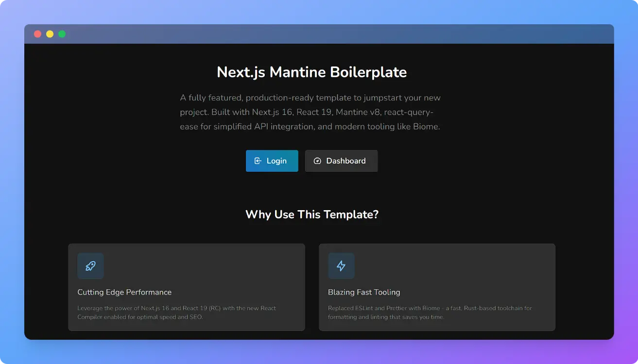The width and height of the screenshot is (638, 364).
Task: Click the green maximize window dot
Action: click(x=62, y=34)
